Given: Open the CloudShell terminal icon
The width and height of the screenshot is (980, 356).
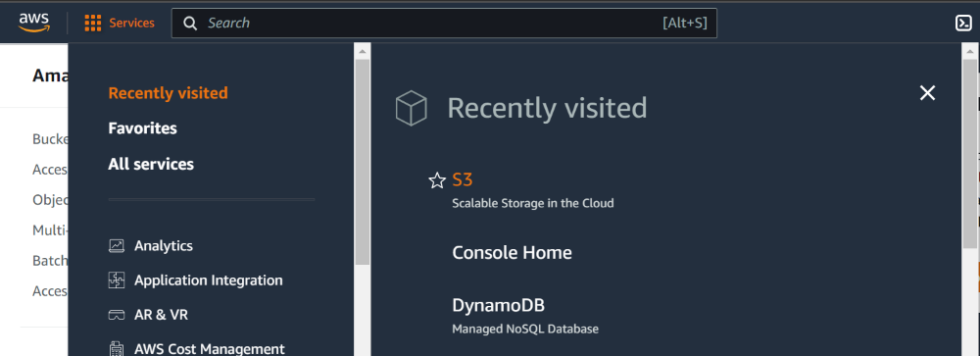Looking at the screenshot, I should (x=963, y=24).
